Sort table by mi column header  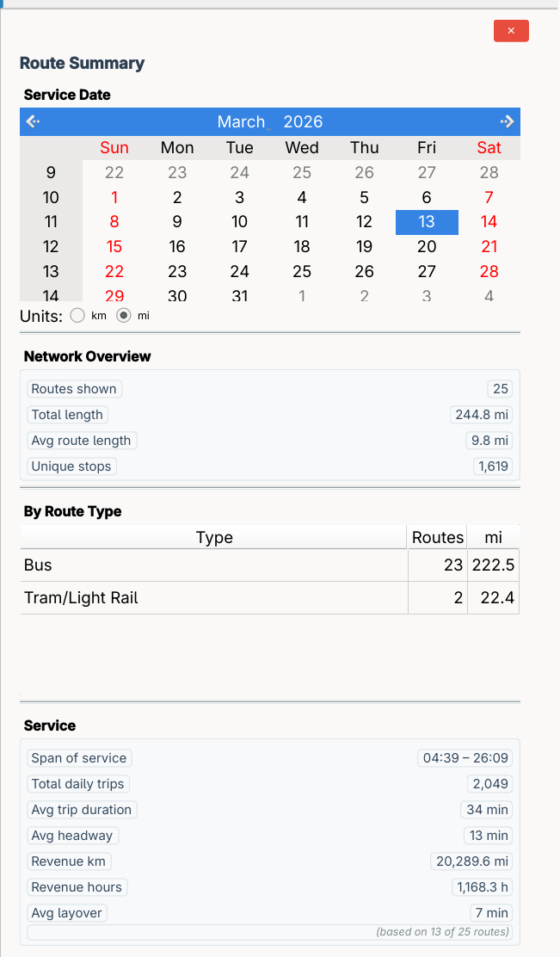[493, 538]
